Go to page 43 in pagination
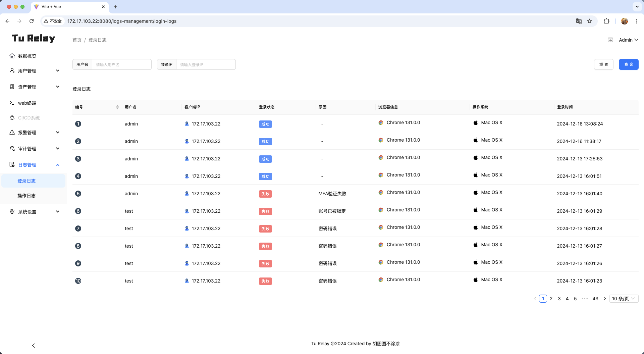The image size is (644, 354). (x=595, y=299)
